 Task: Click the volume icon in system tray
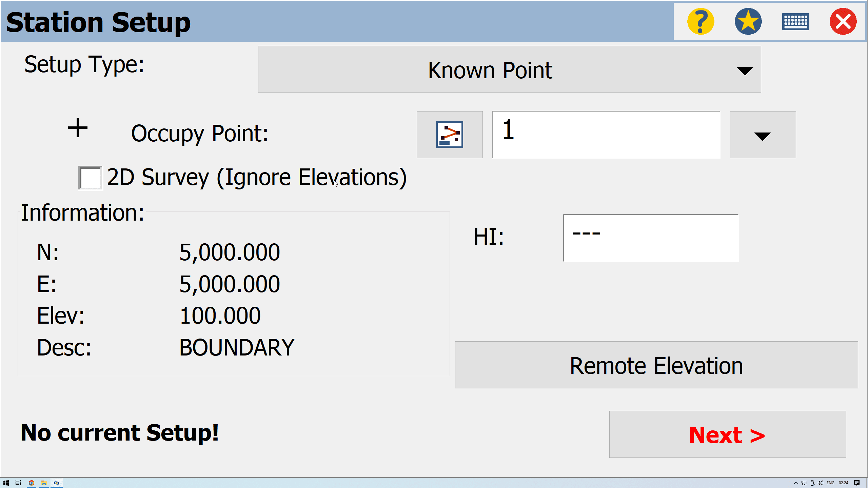click(x=820, y=483)
